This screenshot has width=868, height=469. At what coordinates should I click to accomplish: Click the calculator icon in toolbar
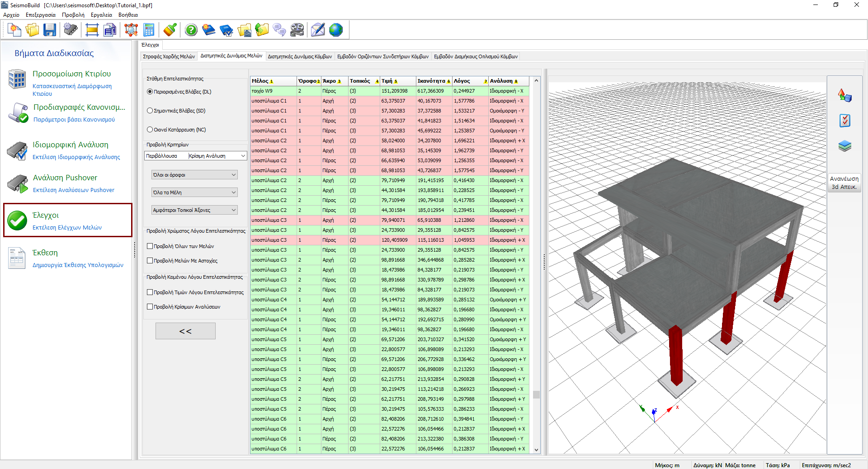(x=149, y=30)
